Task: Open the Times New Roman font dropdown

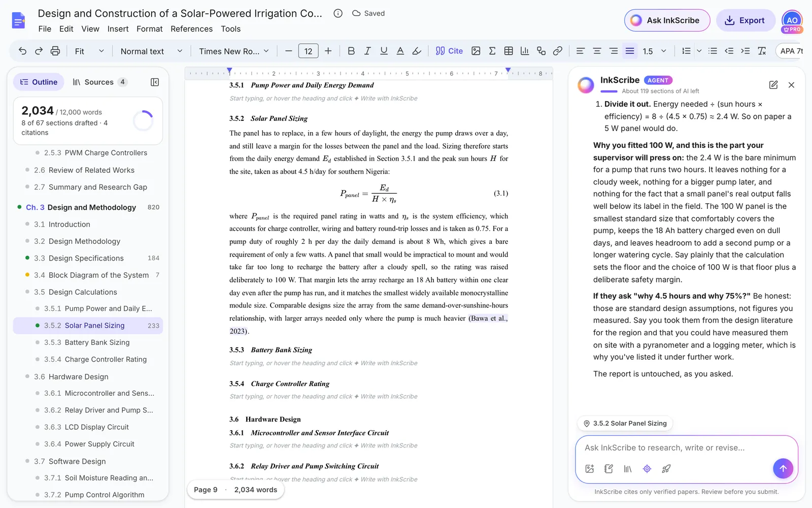Action: point(233,51)
